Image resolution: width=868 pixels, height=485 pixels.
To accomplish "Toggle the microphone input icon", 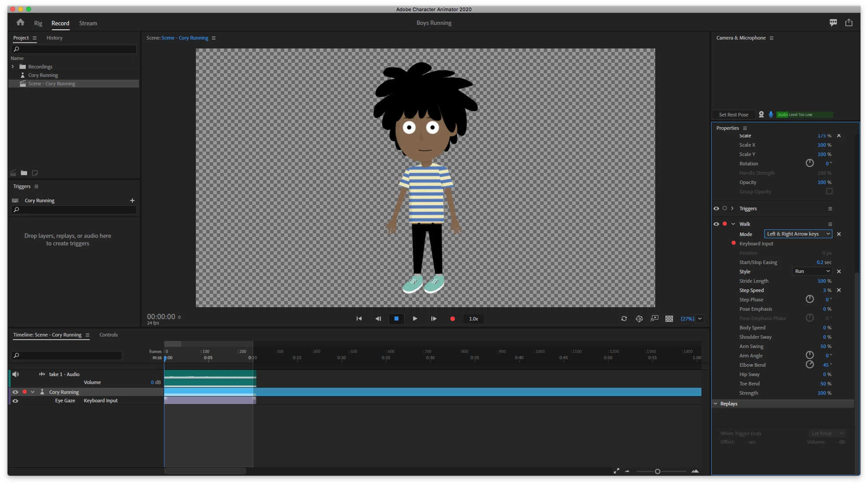I will pyautogui.click(x=771, y=115).
